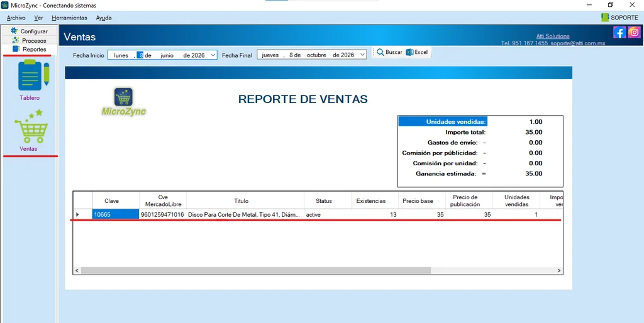The width and height of the screenshot is (644, 323).
Task: Click the Existencias column header
Action: click(375, 201)
